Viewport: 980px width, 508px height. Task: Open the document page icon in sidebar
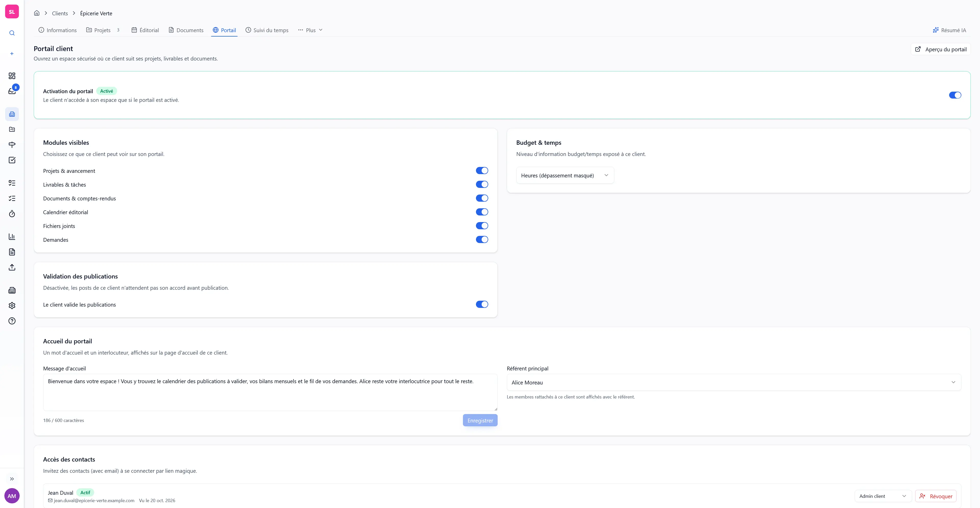click(x=12, y=252)
